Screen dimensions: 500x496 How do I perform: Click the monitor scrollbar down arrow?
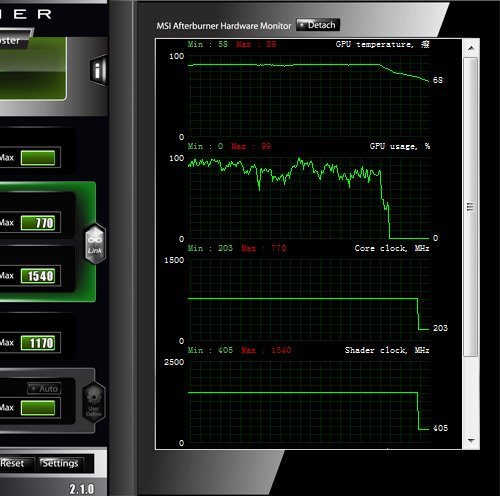tap(471, 440)
